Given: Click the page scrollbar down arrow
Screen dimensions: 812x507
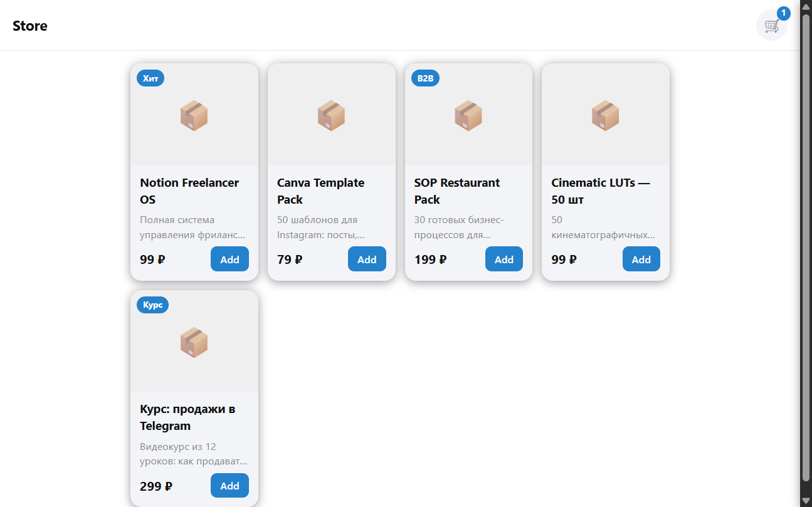Looking at the screenshot, I should pos(806,501).
